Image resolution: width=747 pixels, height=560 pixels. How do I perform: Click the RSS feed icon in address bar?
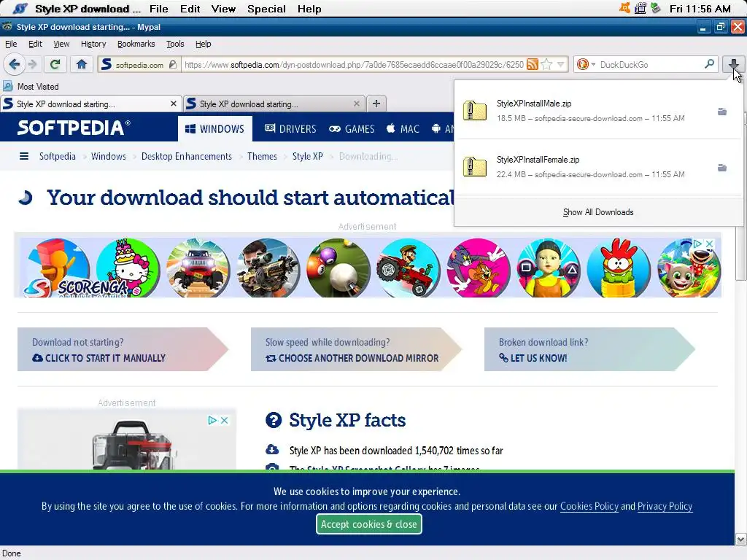tap(532, 64)
